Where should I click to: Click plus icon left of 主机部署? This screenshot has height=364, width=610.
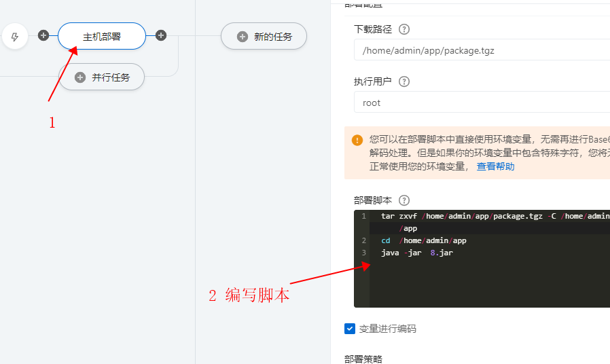coord(43,35)
